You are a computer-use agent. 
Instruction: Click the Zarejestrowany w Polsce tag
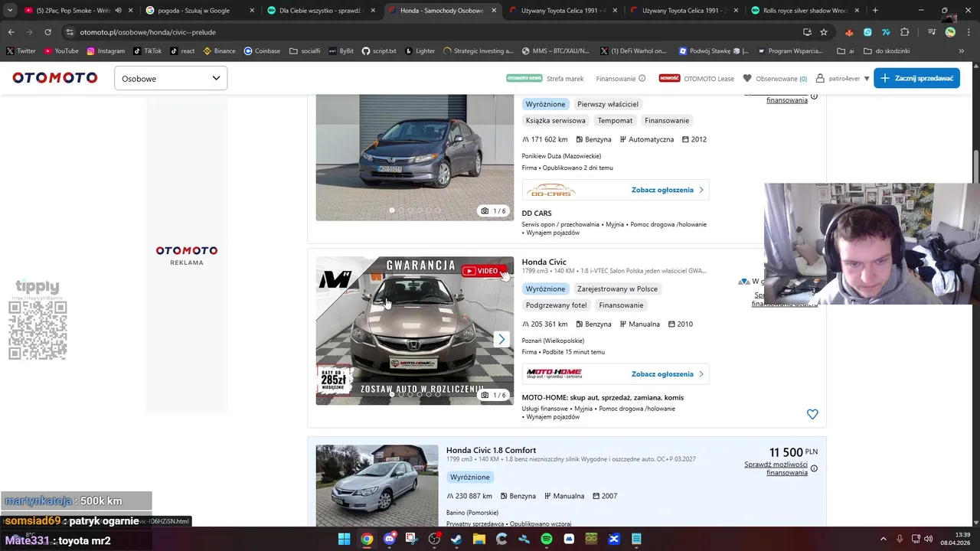point(617,289)
